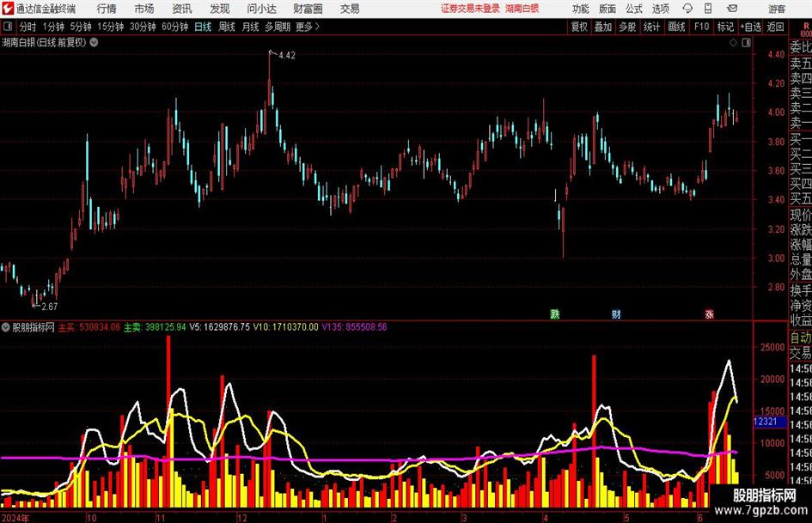Switch to 1分钟 period
This screenshot has height=523, width=812.
(53, 27)
